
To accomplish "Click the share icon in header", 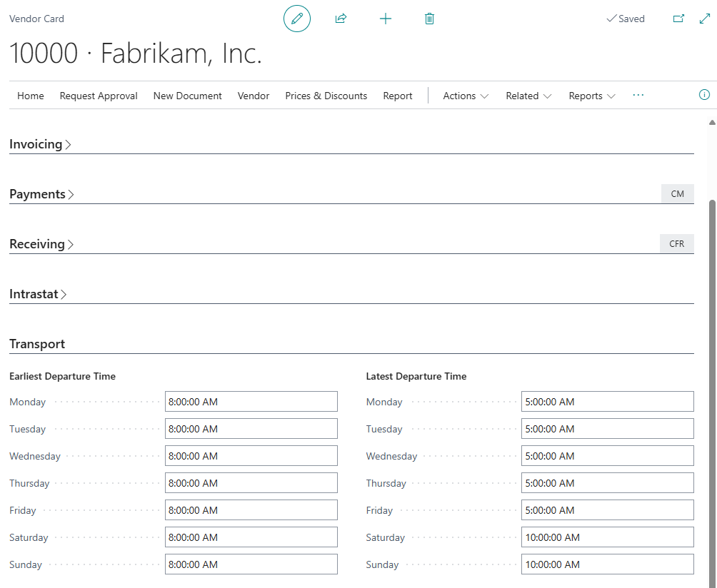I will point(341,19).
